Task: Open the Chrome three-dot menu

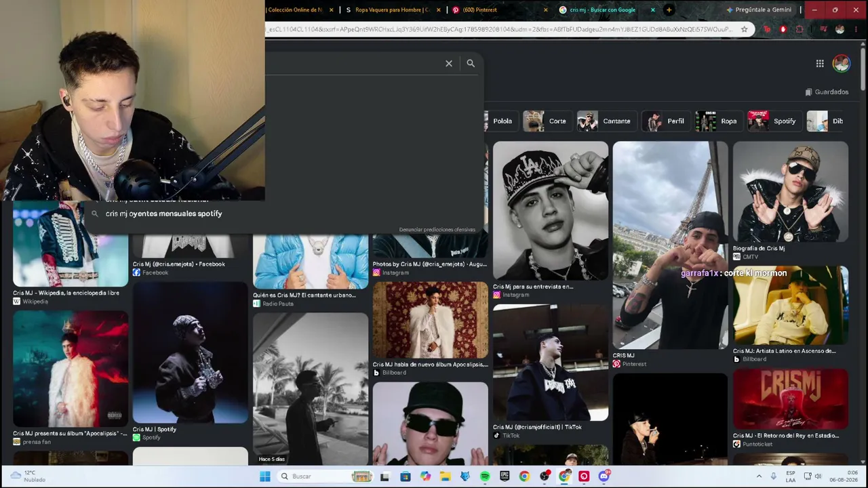Action: (856, 29)
